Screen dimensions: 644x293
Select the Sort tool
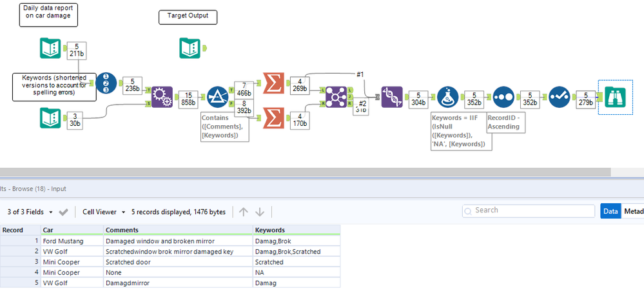pyautogui.click(x=503, y=97)
